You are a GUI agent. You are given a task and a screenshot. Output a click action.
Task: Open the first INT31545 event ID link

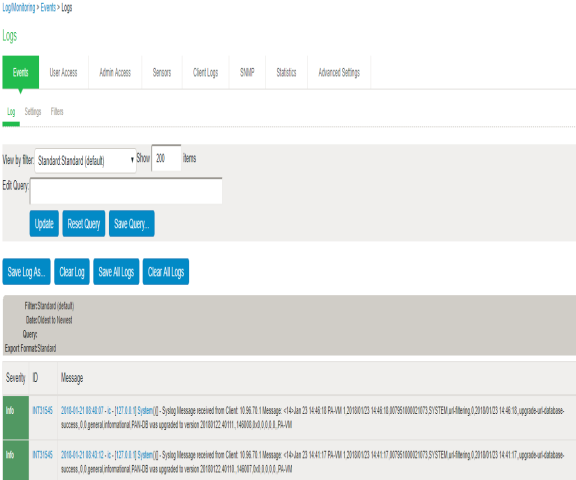point(43,411)
